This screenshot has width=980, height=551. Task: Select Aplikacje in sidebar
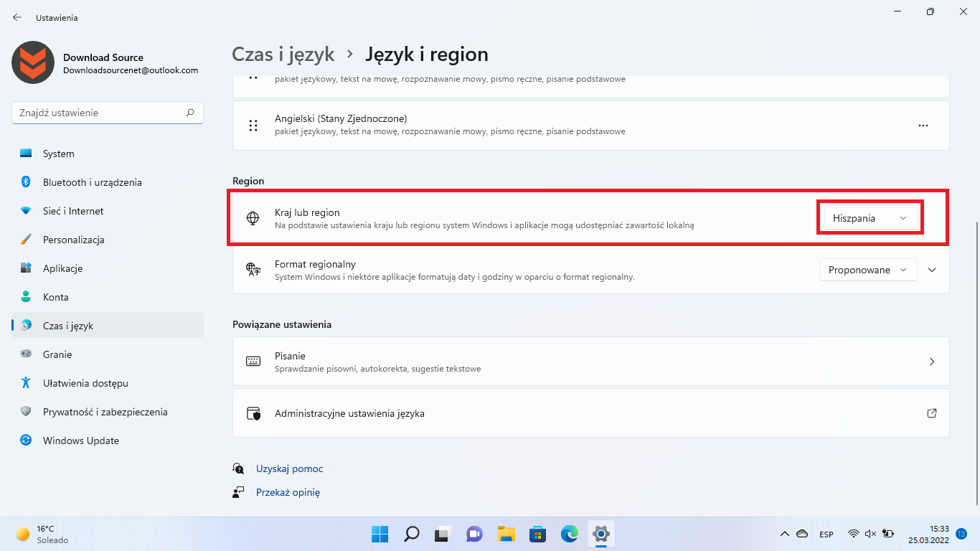click(x=108, y=268)
